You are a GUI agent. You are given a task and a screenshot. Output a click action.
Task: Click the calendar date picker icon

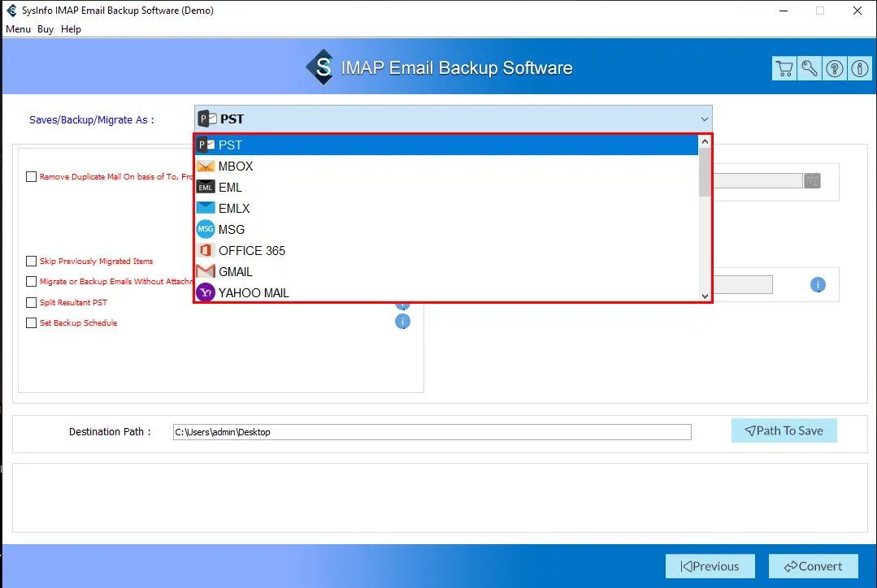(812, 180)
